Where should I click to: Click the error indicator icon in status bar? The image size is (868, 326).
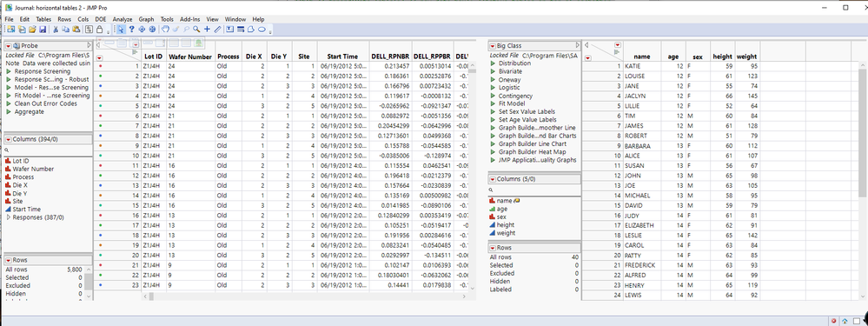click(x=833, y=321)
